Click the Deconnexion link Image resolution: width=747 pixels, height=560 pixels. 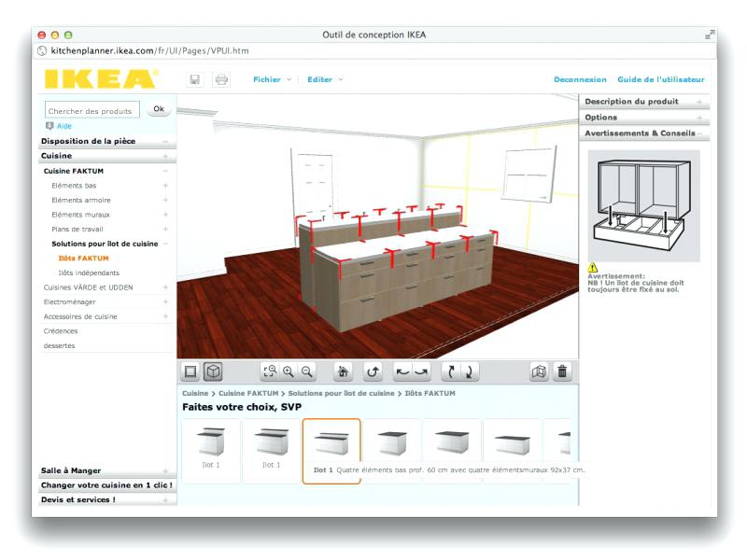click(580, 79)
